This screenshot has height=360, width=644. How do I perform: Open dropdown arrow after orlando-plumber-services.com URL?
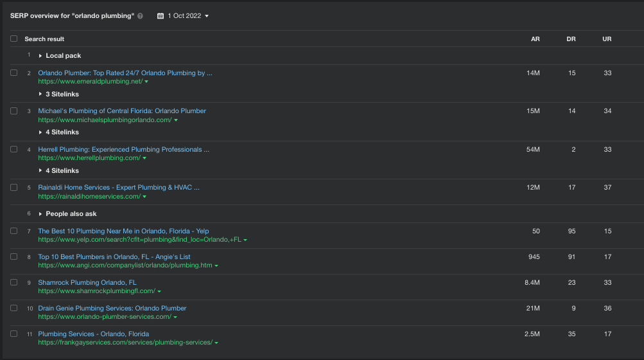coord(175,317)
